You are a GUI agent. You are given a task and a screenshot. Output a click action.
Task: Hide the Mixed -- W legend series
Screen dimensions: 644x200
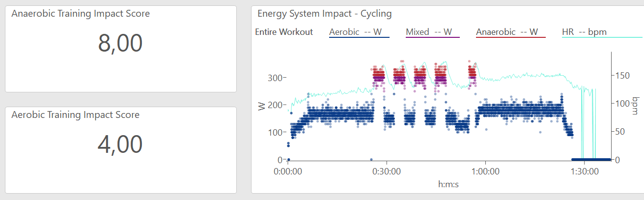(x=432, y=32)
